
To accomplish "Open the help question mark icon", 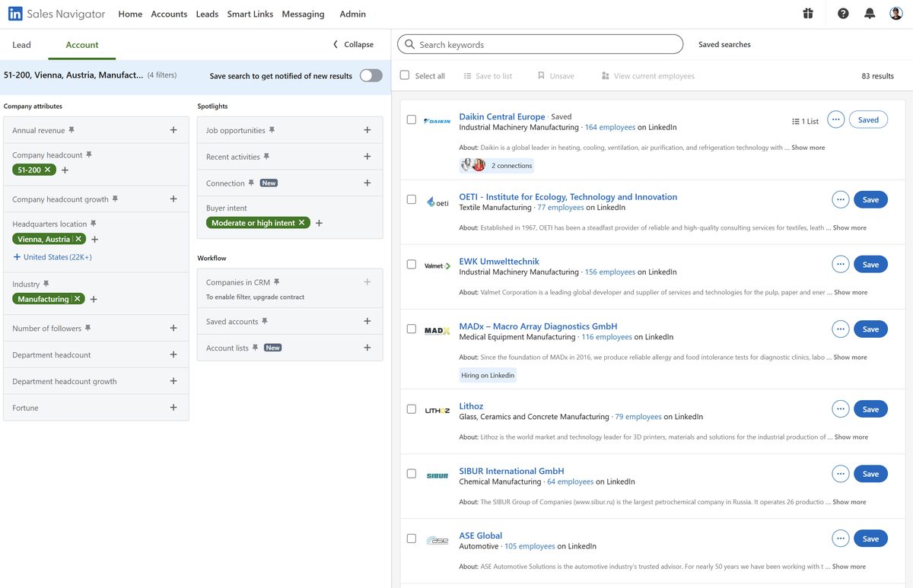I will [x=843, y=13].
